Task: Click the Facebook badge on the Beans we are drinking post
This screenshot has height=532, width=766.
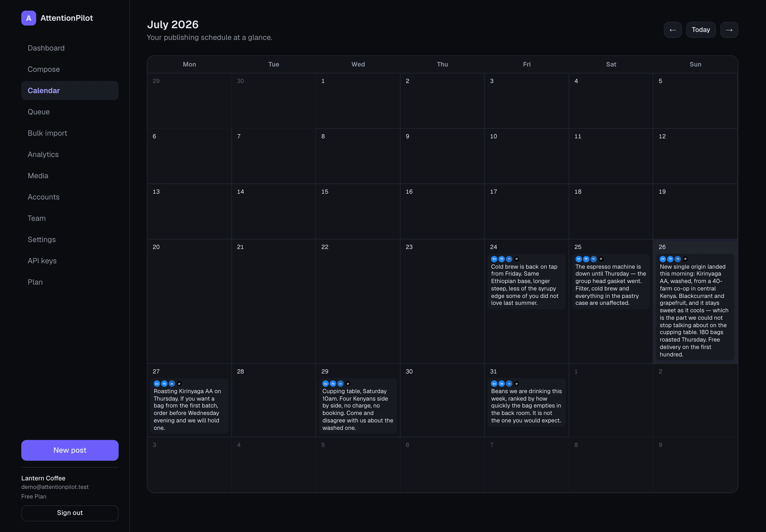Action: pos(501,384)
